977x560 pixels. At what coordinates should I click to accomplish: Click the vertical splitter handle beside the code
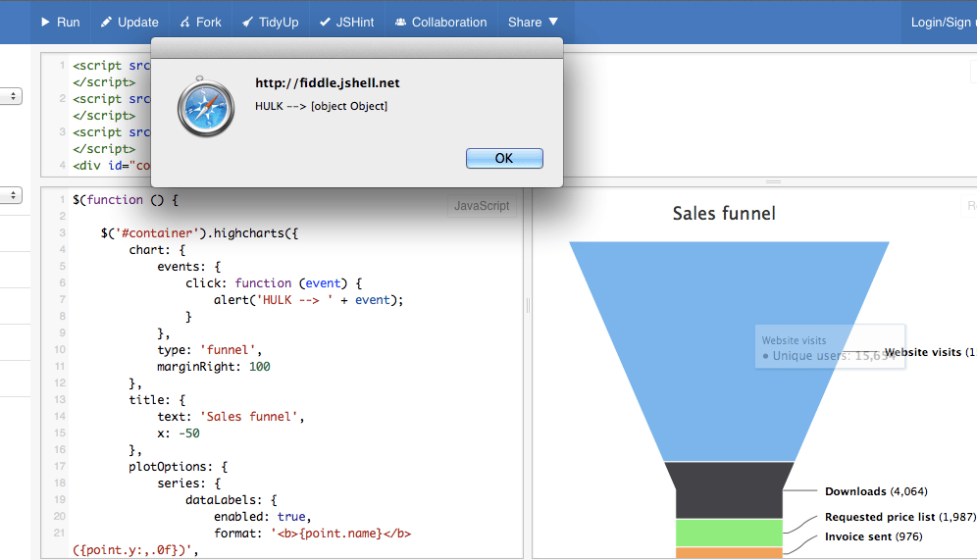click(x=528, y=305)
